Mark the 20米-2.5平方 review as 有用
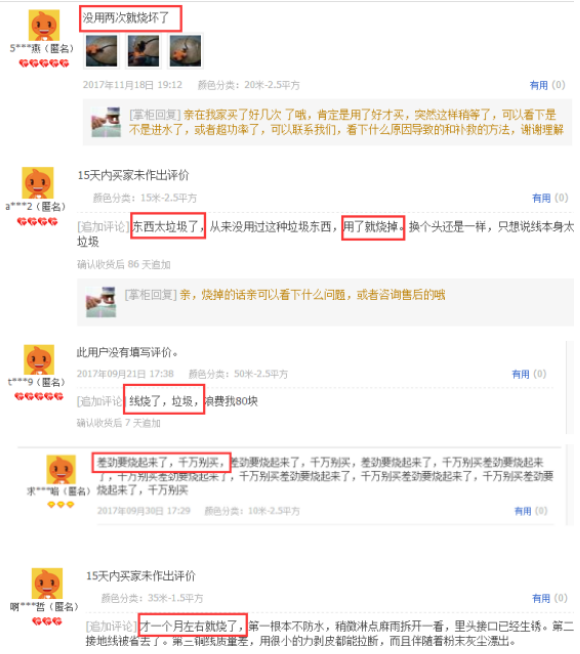Image resolution: width=580 pixels, height=654 pixels. coord(547,85)
